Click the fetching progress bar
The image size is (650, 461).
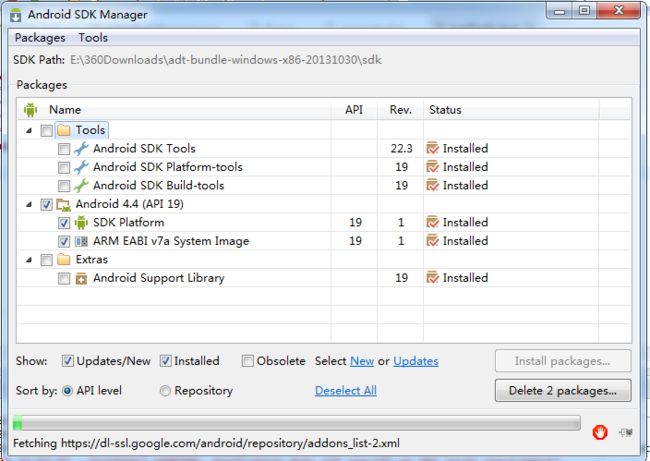point(296,423)
